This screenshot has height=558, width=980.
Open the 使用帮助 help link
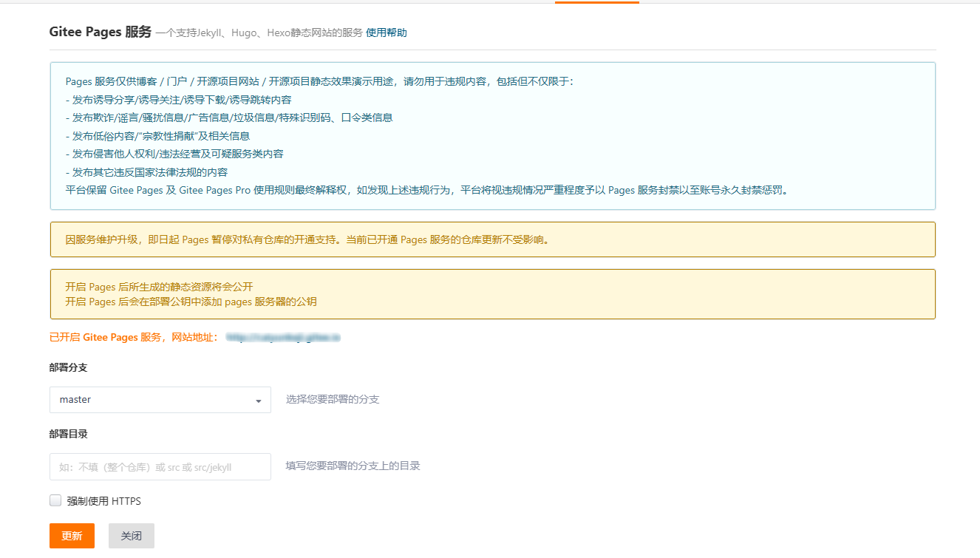[x=386, y=33]
